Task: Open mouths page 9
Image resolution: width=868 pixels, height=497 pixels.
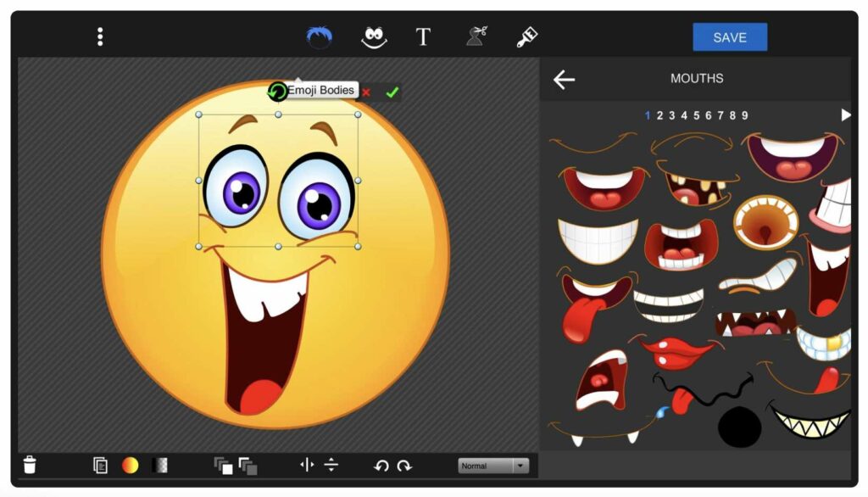Action: [744, 115]
